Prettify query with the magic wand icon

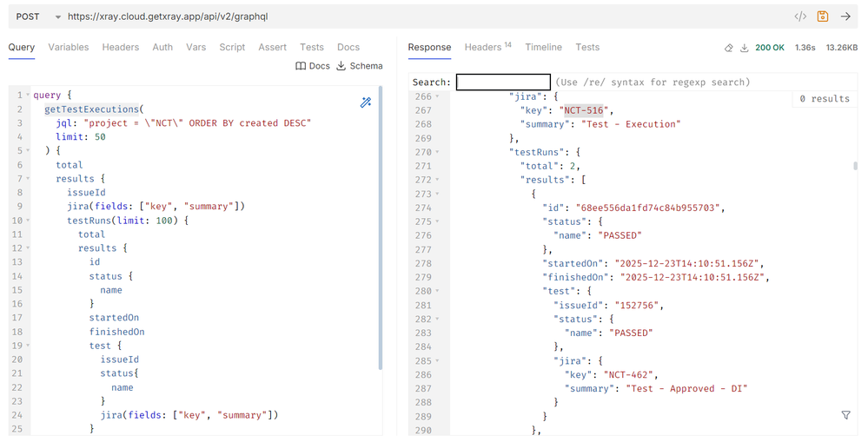click(366, 102)
